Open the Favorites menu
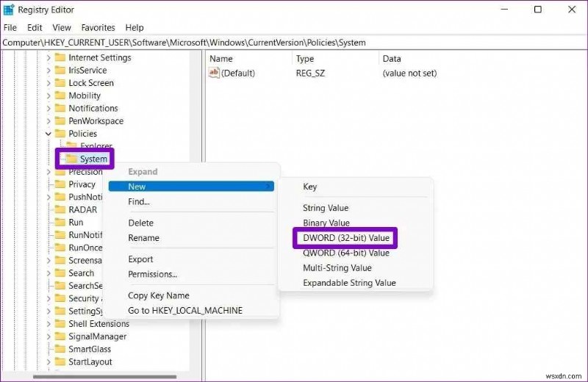Viewport: 588px width, 382px height. click(x=98, y=28)
